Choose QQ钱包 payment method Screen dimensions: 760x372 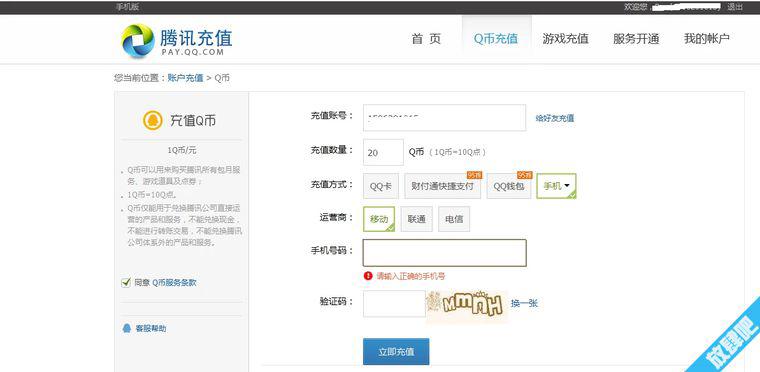tap(509, 186)
